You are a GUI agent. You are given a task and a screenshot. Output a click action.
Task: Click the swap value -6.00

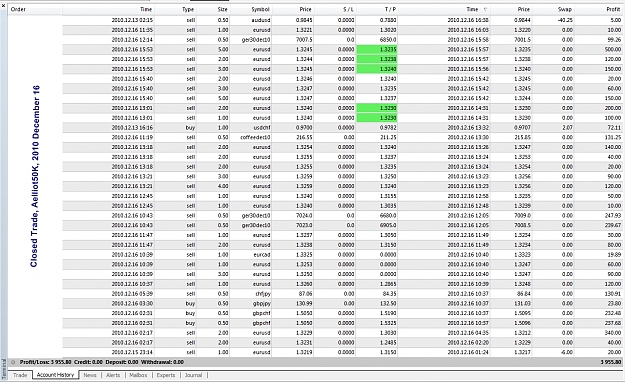[x=567, y=352]
